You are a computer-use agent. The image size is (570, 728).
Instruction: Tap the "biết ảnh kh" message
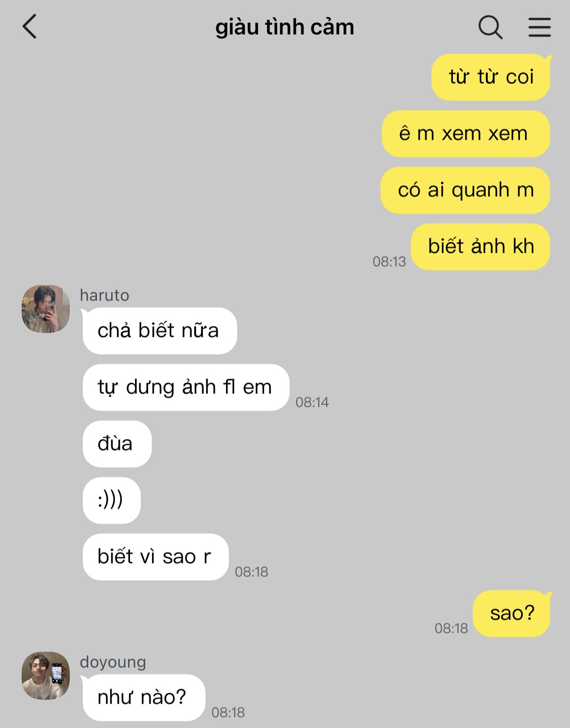pos(481,246)
